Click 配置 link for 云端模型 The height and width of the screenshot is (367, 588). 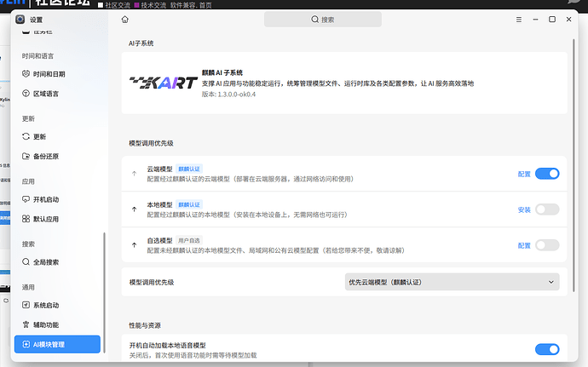(x=524, y=174)
